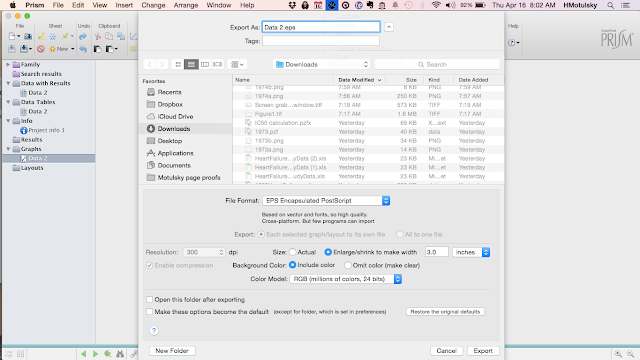Viewport: 640px width, 360px height.
Task: Click the Tags input field
Action: [x=321, y=41]
